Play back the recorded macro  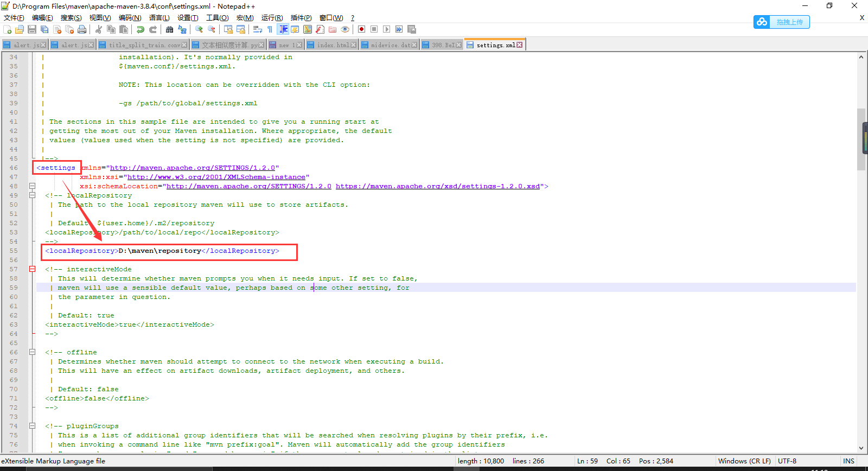[386, 29]
